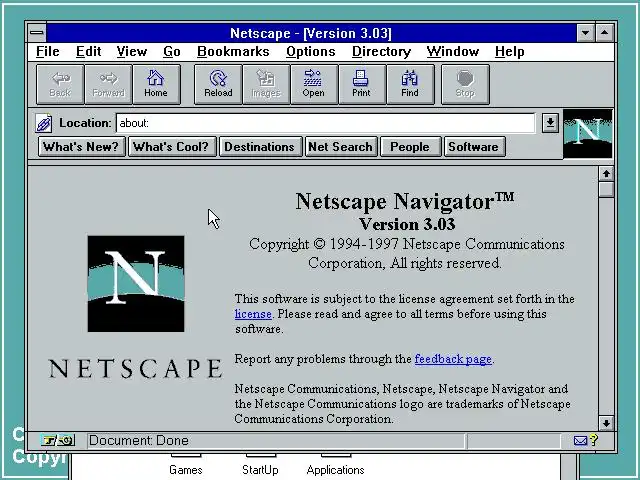Open the Window menu
This screenshot has height=480, width=640.
[453, 52]
